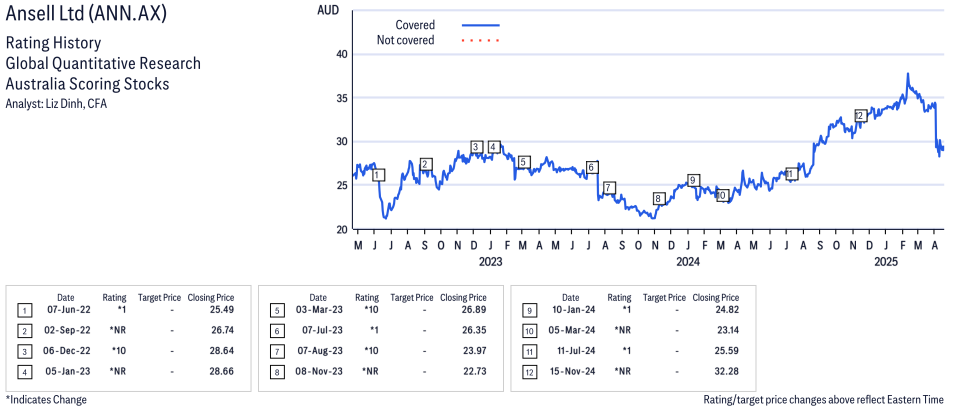
Task: Click 'Analyst: Liz Dinh, CFA' line
Action: [x=57, y=103]
